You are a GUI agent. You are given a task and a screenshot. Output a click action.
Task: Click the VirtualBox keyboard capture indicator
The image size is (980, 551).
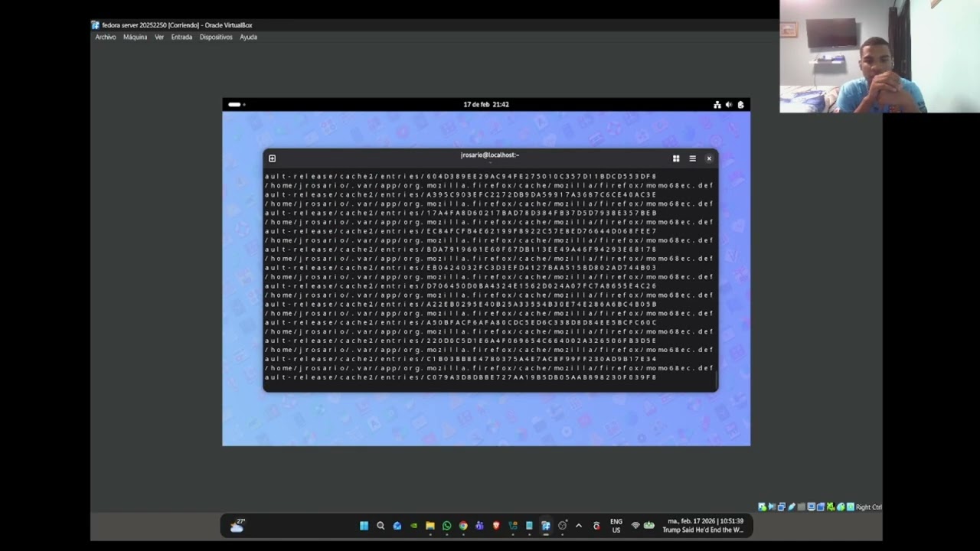pyautogui.click(x=851, y=507)
